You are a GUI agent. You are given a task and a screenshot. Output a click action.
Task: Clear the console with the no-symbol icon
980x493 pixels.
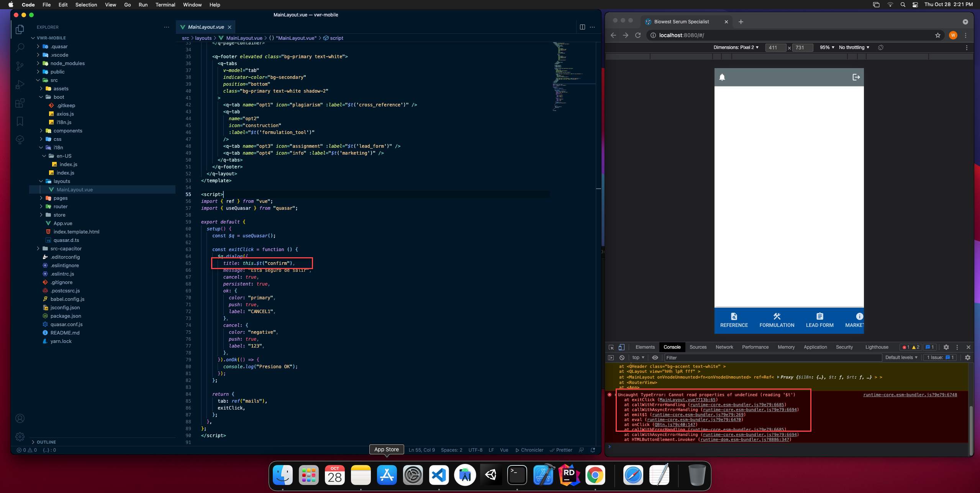pos(622,358)
